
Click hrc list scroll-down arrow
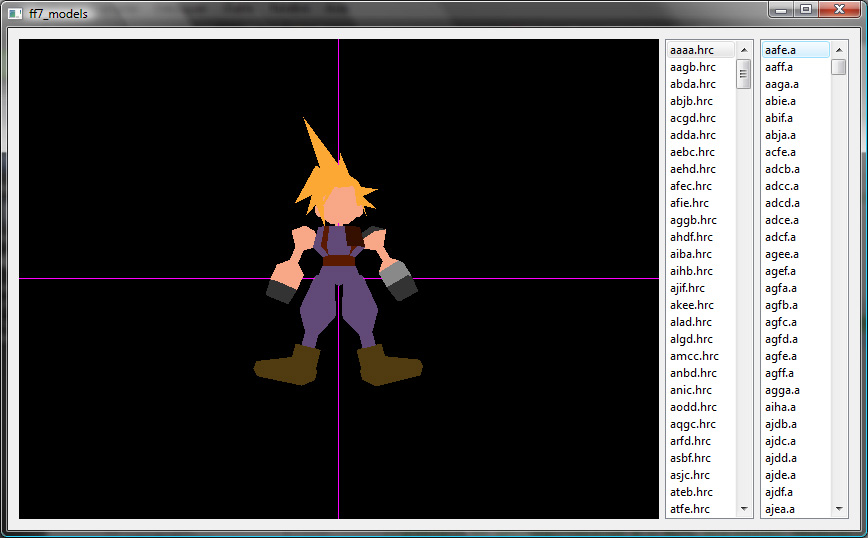point(744,509)
